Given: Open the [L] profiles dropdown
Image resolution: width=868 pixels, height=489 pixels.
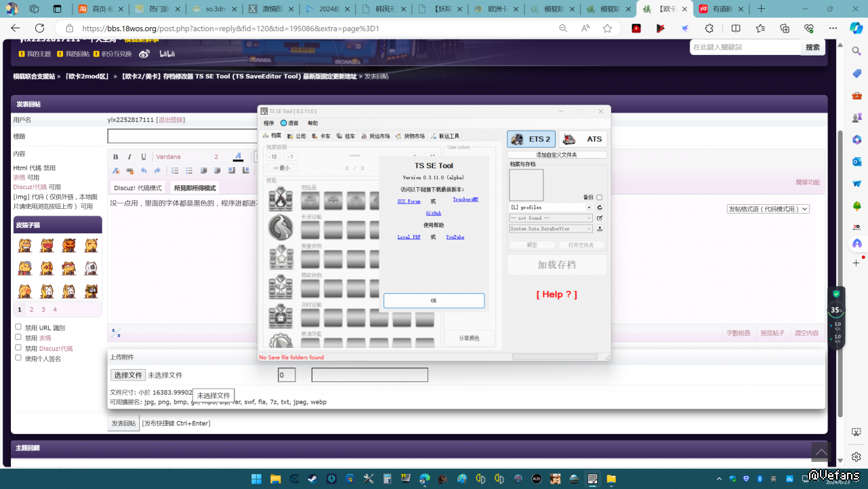Looking at the screenshot, I should click(551, 208).
